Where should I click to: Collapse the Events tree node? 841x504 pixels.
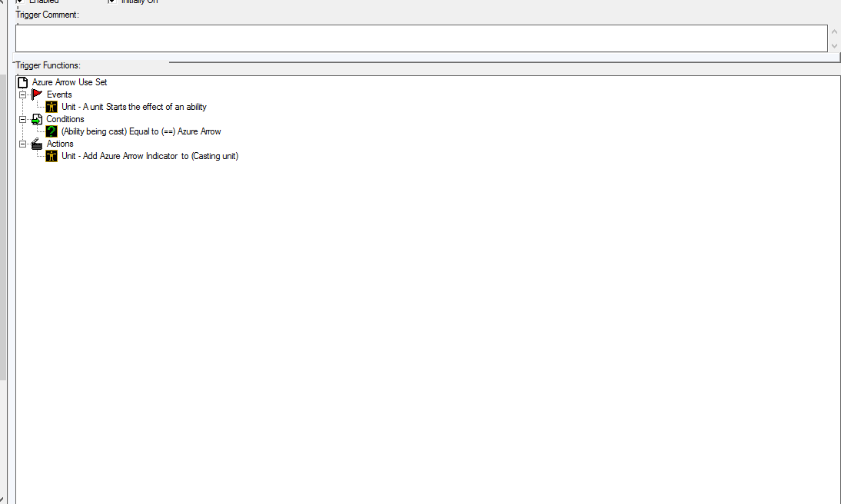click(22, 95)
